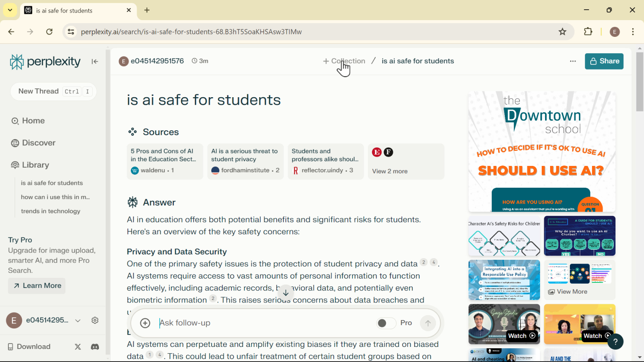The image size is (644, 362).
Task: Enable the Pro toggle in the follow-up bar
Action: [386, 323]
